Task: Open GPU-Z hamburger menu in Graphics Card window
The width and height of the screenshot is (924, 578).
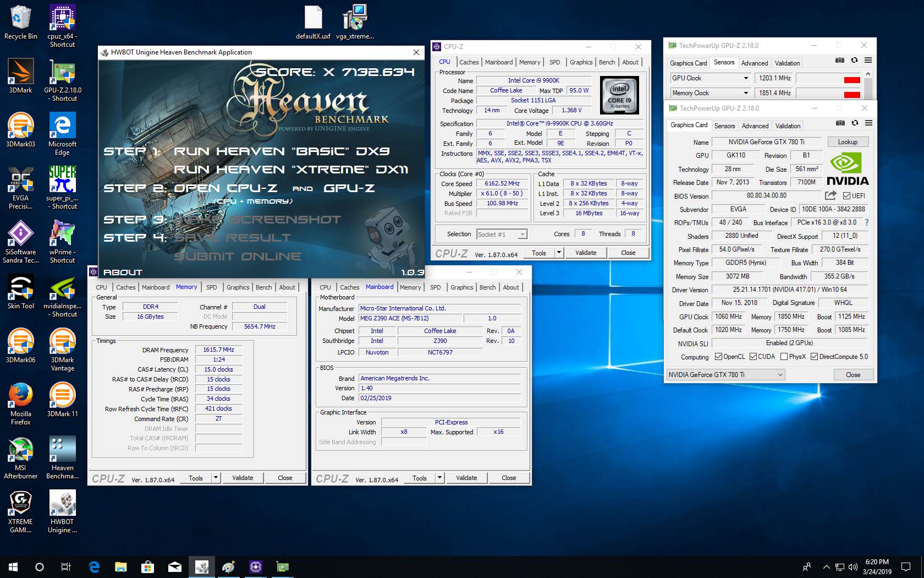Action: 868,123
